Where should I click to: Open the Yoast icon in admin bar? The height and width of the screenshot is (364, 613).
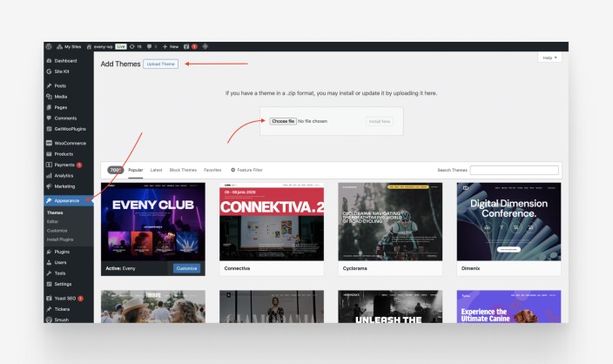point(186,46)
